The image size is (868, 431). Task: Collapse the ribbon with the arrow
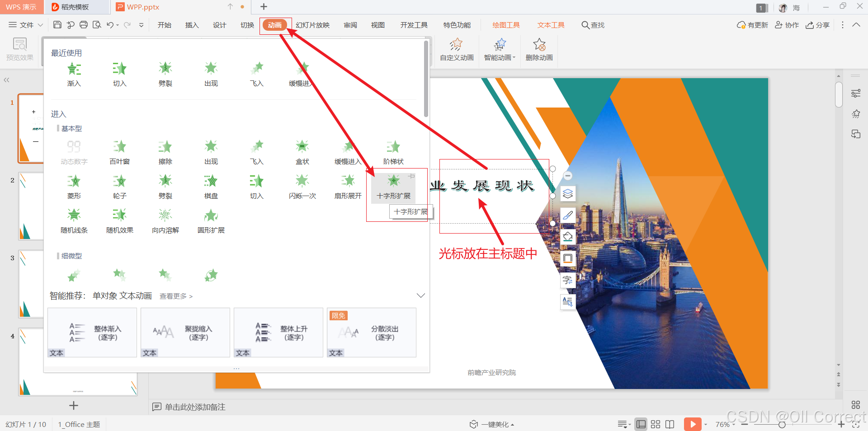(856, 25)
